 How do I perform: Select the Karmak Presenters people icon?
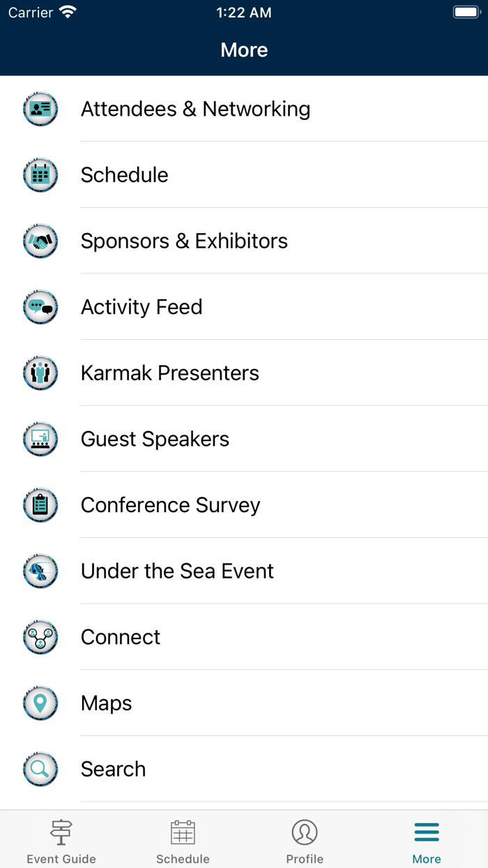coord(40,373)
